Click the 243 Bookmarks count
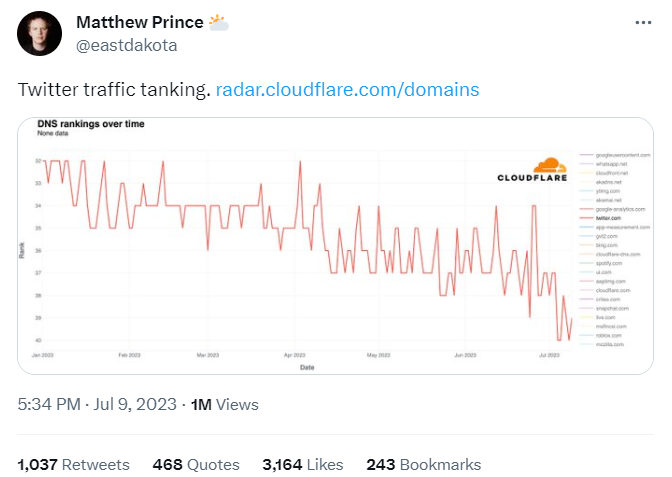 [x=423, y=465]
